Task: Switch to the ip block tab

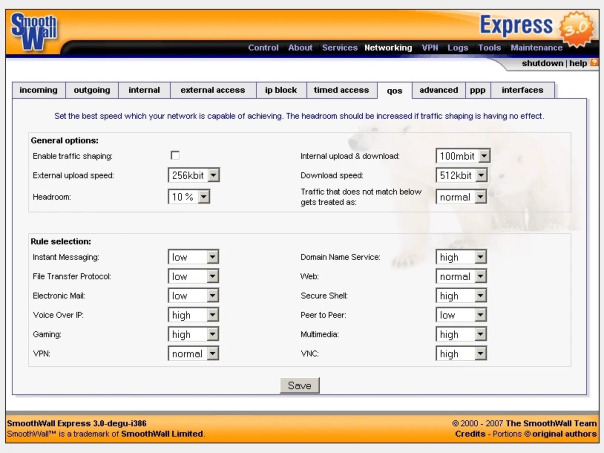Action: click(x=281, y=90)
